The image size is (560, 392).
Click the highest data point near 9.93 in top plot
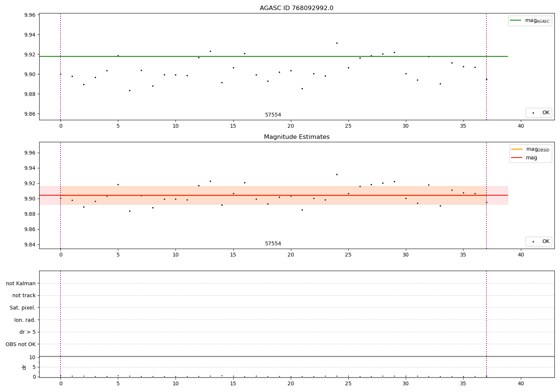[x=337, y=43]
